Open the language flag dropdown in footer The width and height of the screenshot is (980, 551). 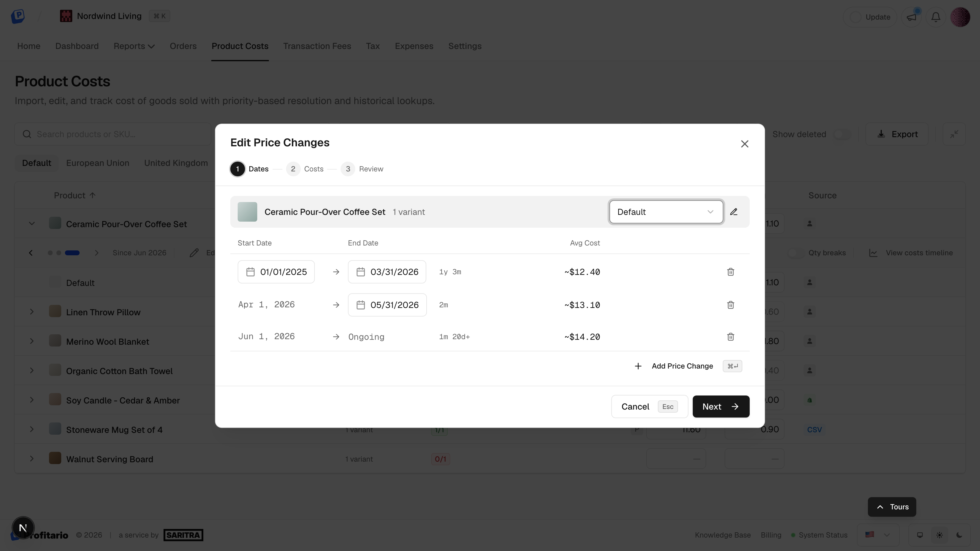(878, 535)
